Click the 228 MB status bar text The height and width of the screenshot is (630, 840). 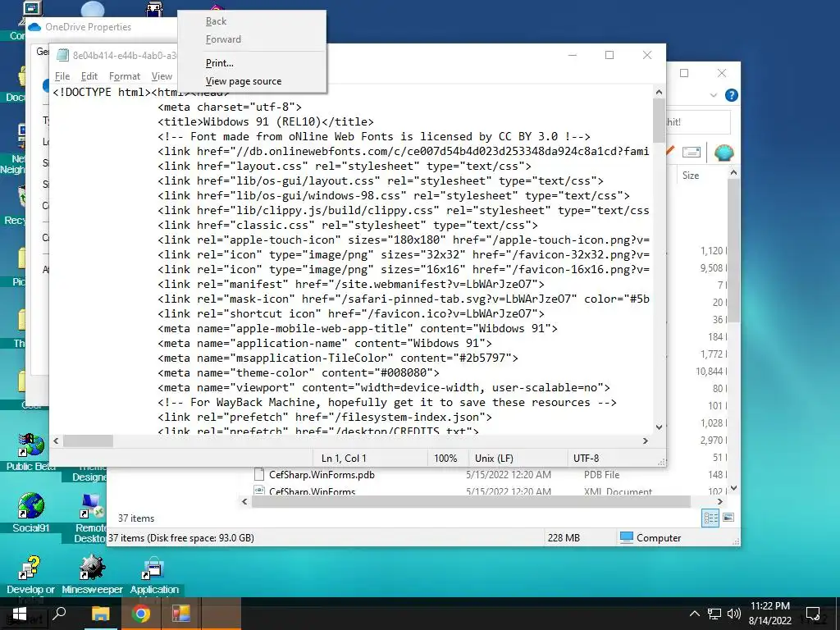564,537
